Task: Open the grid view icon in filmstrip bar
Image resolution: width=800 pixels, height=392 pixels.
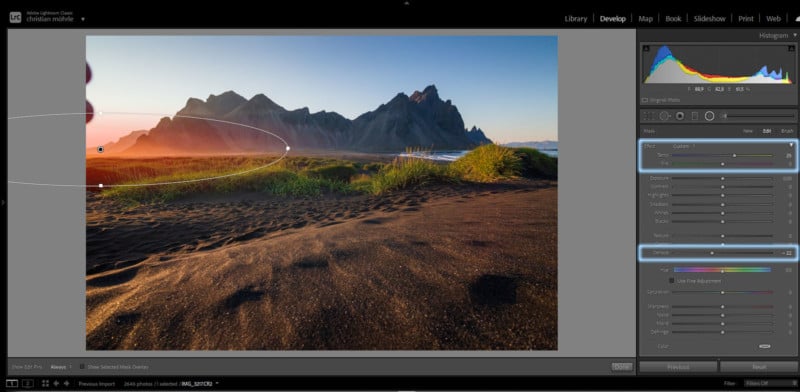Action: click(45, 383)
